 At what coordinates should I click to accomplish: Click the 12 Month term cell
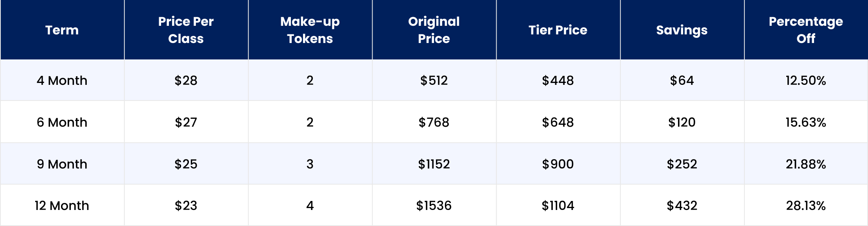click(x=62, y=205)
